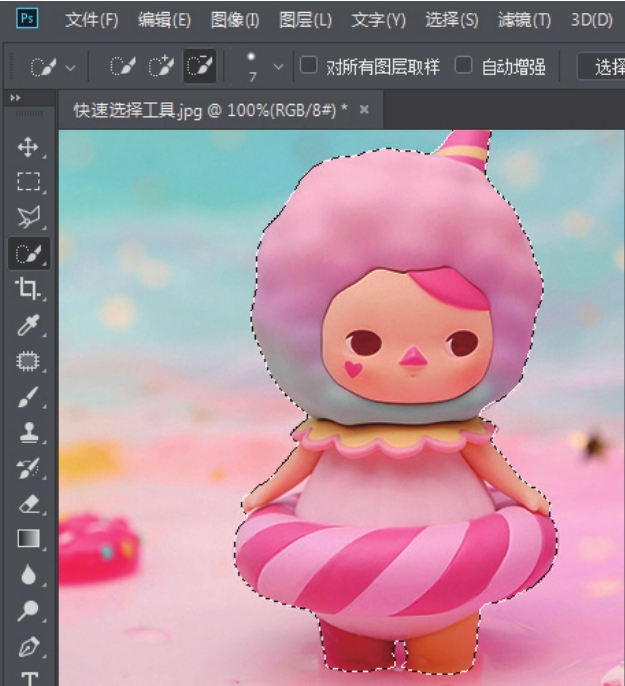Select the Gradient tool
The image size is (625, 686).
click(28, 539)
